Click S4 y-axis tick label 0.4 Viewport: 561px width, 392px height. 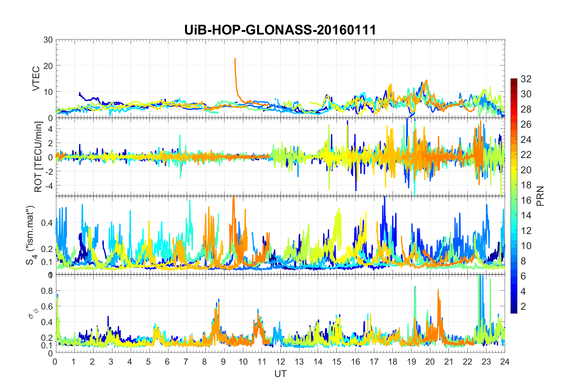coord(47,223)
